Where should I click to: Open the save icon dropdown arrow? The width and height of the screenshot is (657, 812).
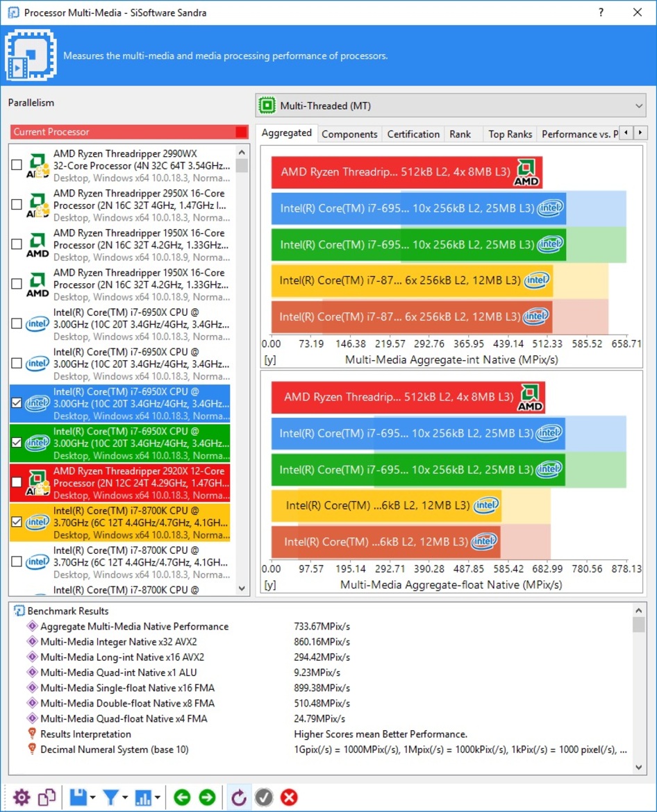point(92,797)
